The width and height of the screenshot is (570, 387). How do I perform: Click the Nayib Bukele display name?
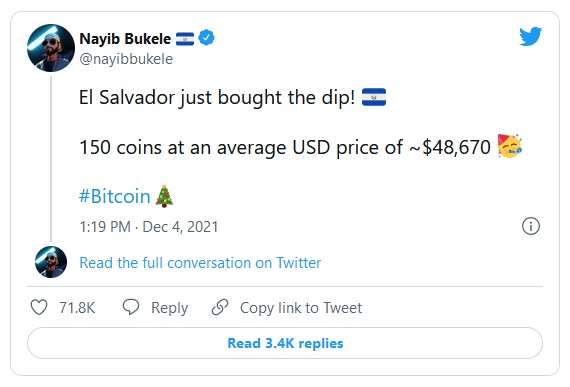[x=125, y=39]
